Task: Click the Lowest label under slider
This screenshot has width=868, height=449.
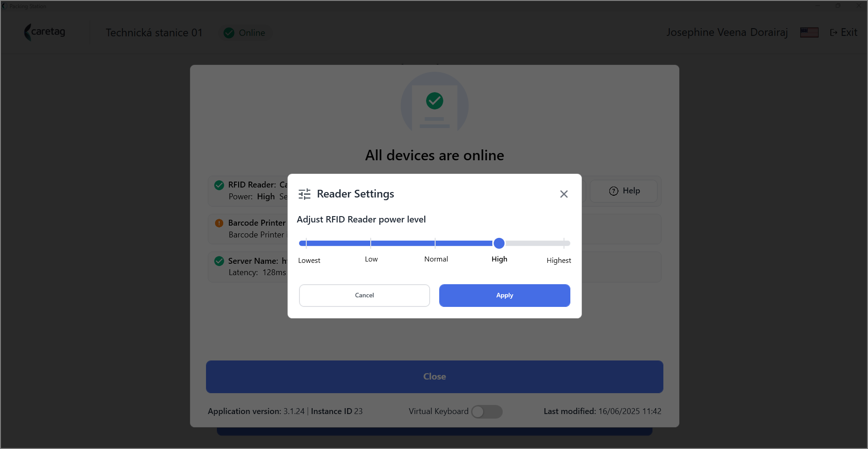Action: point(309,261)
